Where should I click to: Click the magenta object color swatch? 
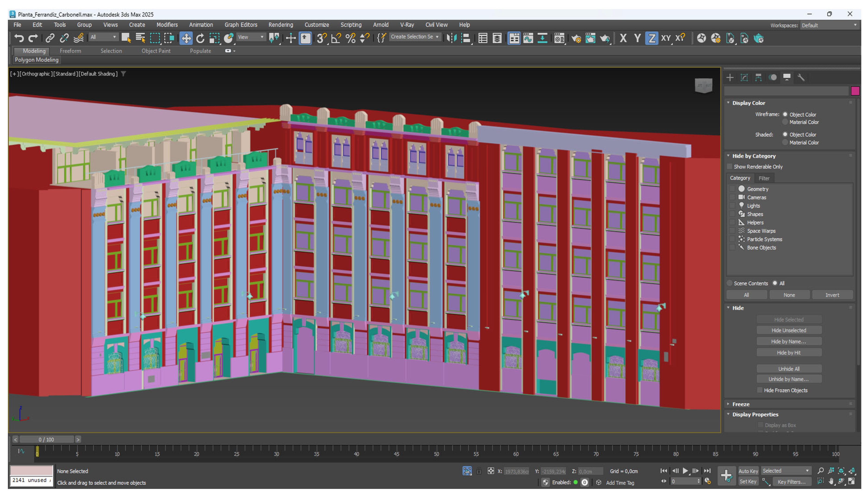pos(855,91)
